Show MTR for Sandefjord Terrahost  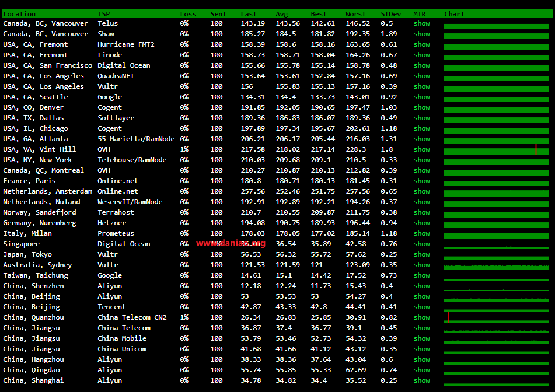coord(421,212)
